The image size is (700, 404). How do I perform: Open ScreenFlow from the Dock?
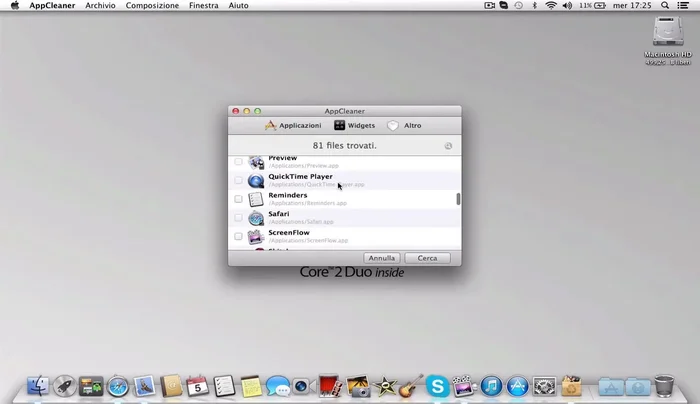(464, 386)
